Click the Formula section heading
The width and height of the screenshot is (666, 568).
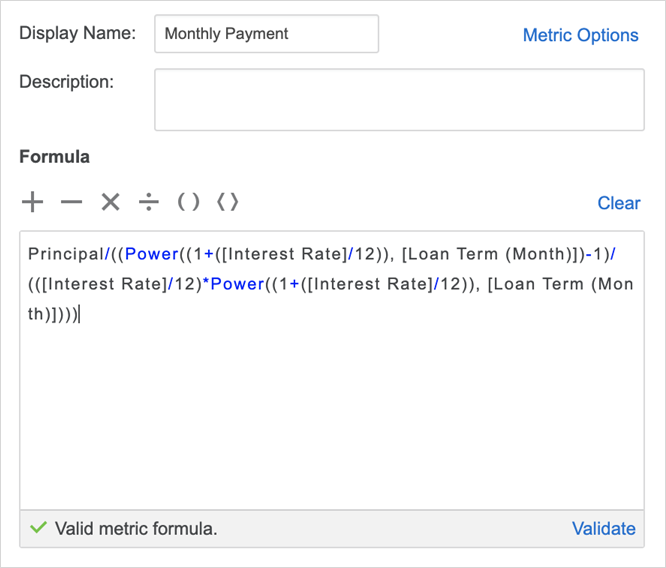54,157
